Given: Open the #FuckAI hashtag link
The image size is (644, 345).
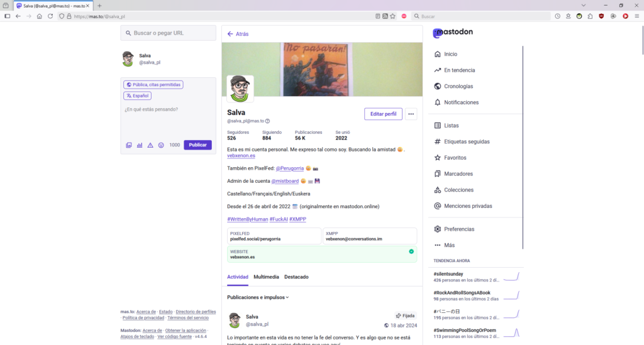Looking at the screenshot, I should pyautogui.click(x=279, y=219).
